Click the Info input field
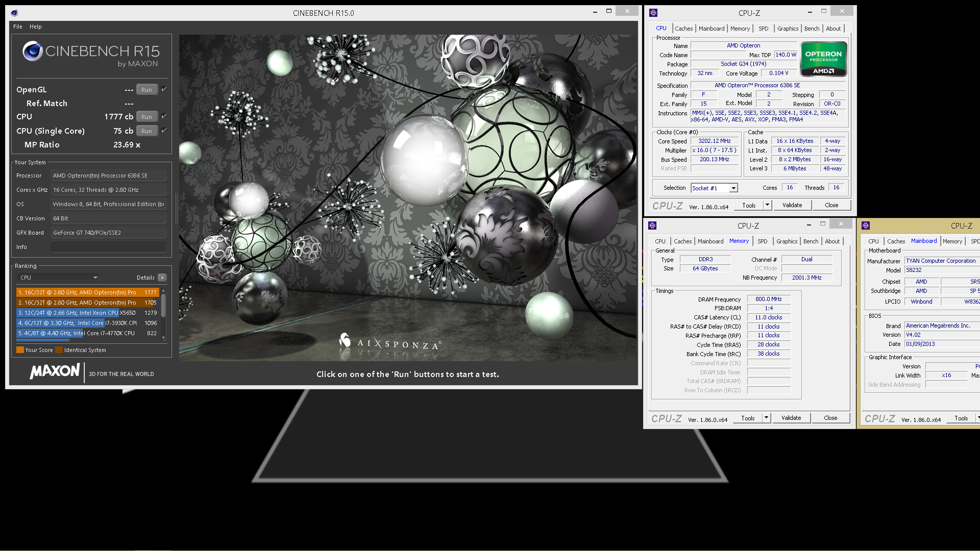This screenshot has width=980, height=551. click(x=108, y=247)
